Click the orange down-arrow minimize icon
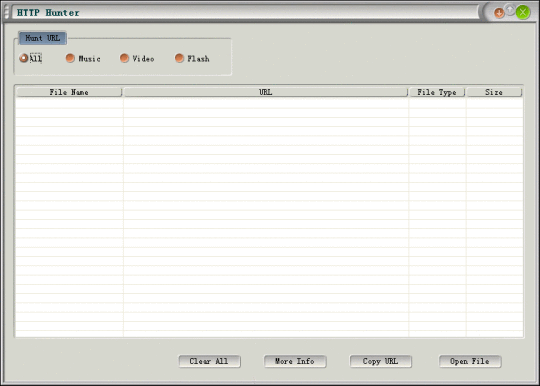The height and width of the screenshot is (386, 540). pyautogui.click(x=499, y=13)
